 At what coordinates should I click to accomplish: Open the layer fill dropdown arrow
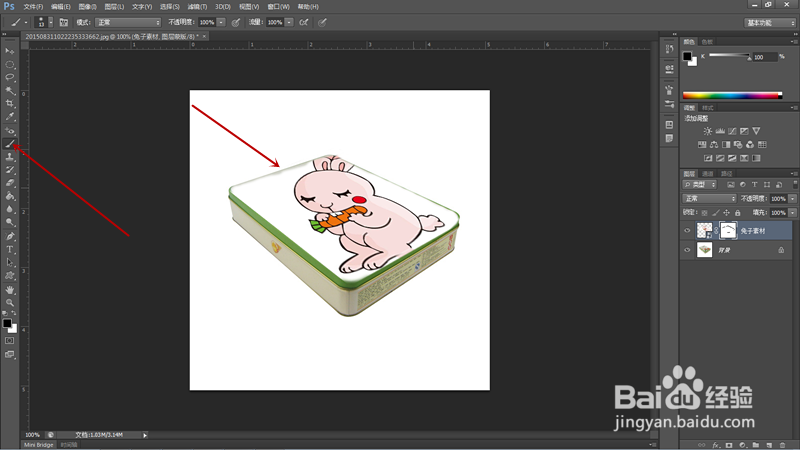(x=792, y=213)
